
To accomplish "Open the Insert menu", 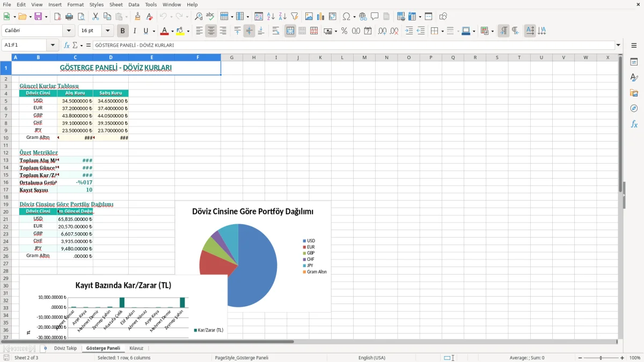I will click(55, 4).
